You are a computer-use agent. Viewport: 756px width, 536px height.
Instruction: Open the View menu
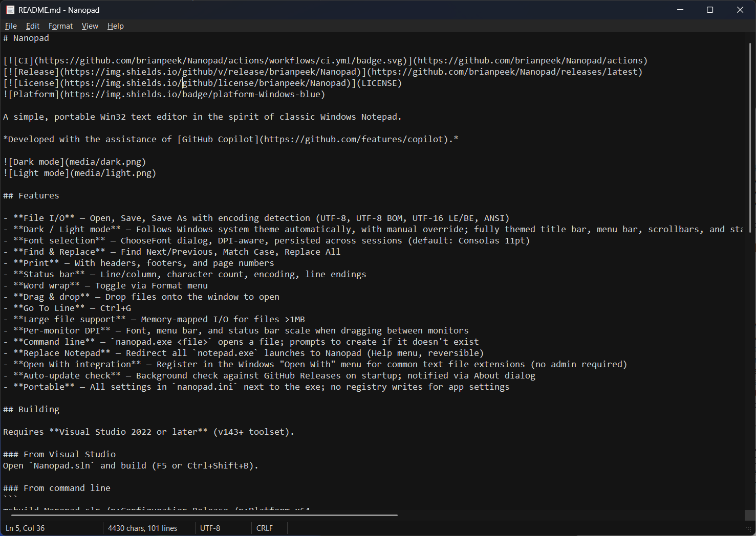click(x=90, y=26)
